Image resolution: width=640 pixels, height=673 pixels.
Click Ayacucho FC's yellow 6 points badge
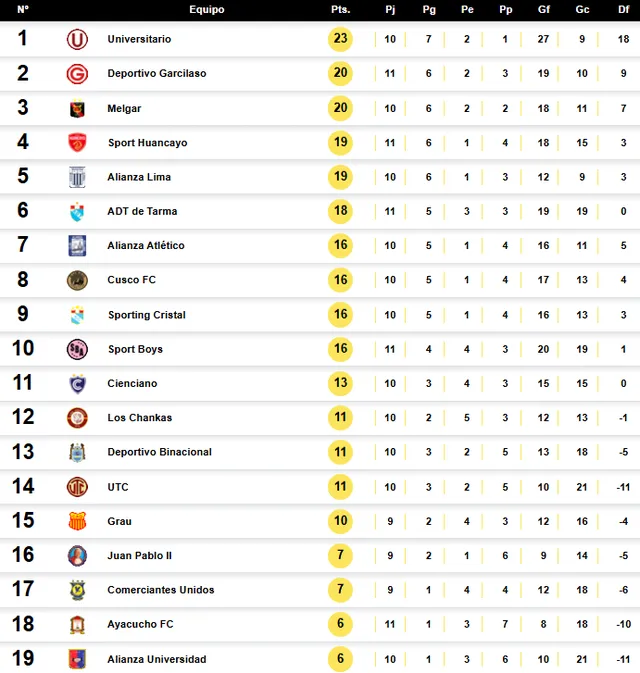click(340, 624)
